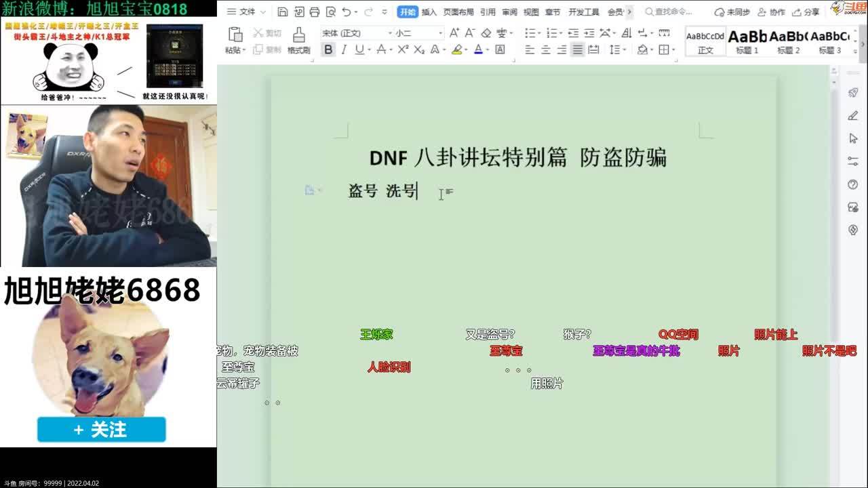Expand the line spacing dropdown

click(x=618, y=49)
